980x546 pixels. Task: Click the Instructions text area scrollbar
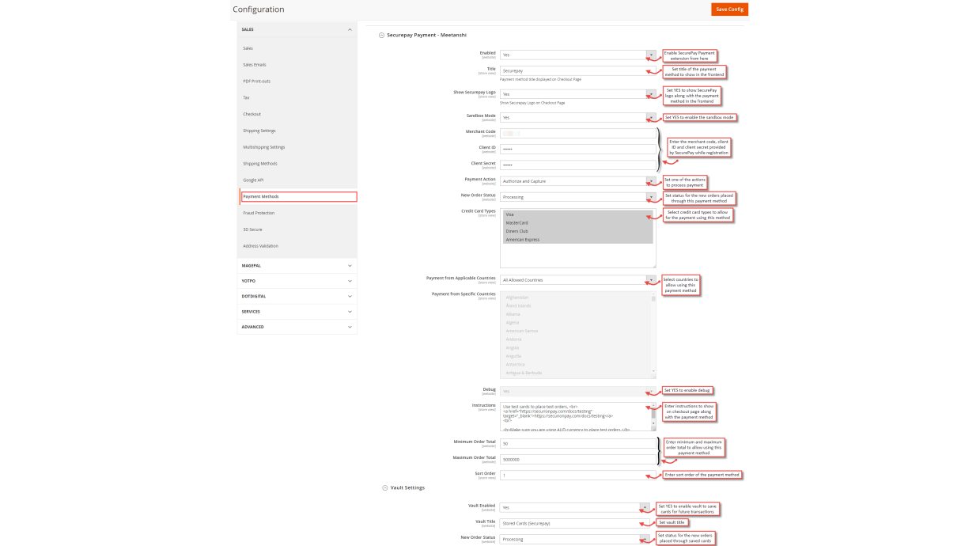pos(653,416)
